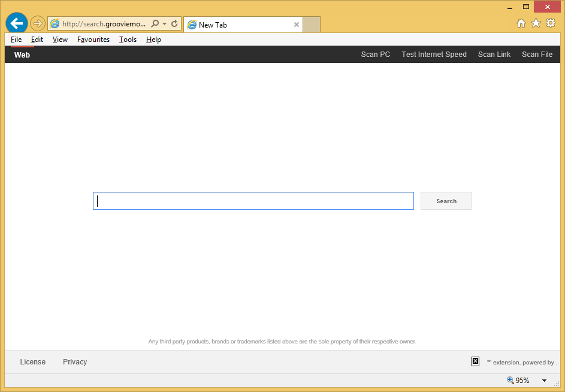Click the 95% zoom level button
Viewport: 565px width, 392px height.
518,381
